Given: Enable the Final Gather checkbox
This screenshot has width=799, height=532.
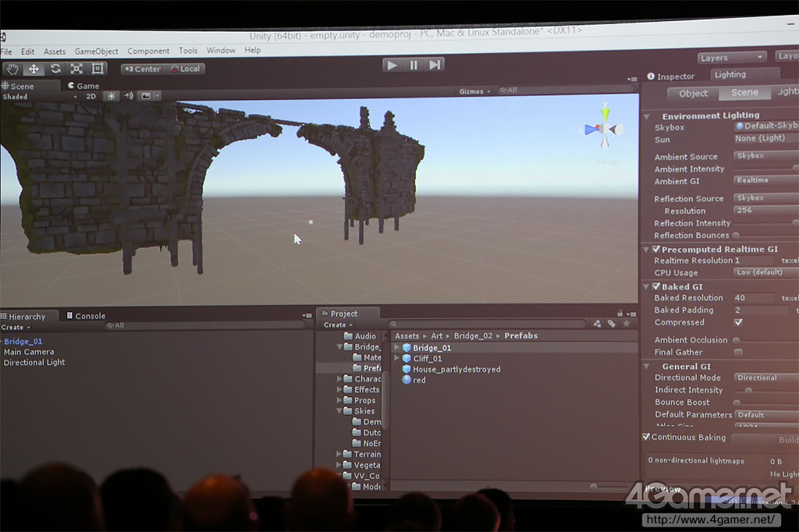Looking at the screenshot, I should (738, 353).
